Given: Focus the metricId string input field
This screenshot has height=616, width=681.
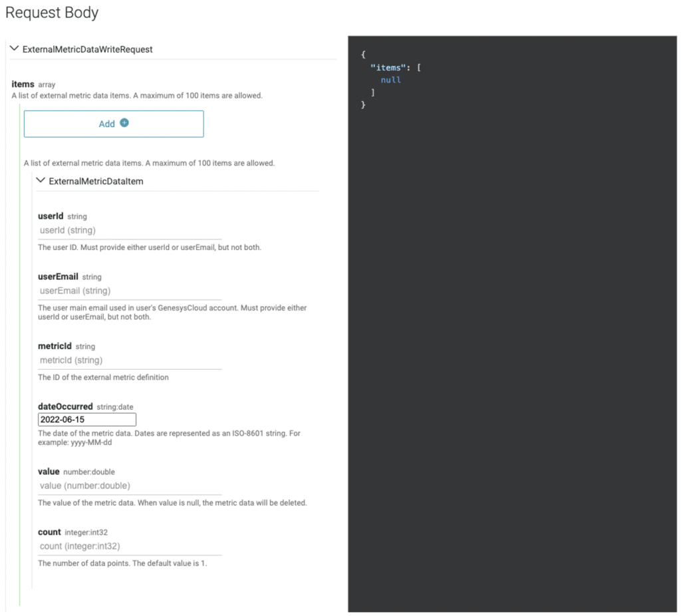Looking at the screenshot, I should pos(130,361).
